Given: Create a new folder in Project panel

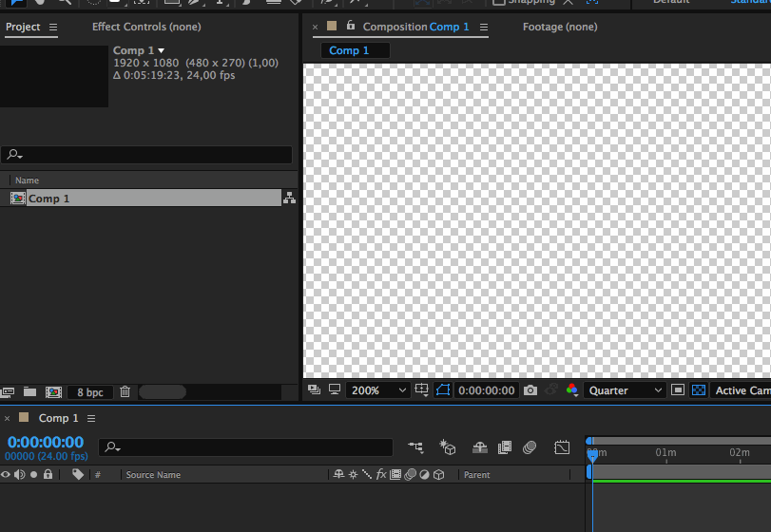Looking at the screenshot, I should coord(30,391).
